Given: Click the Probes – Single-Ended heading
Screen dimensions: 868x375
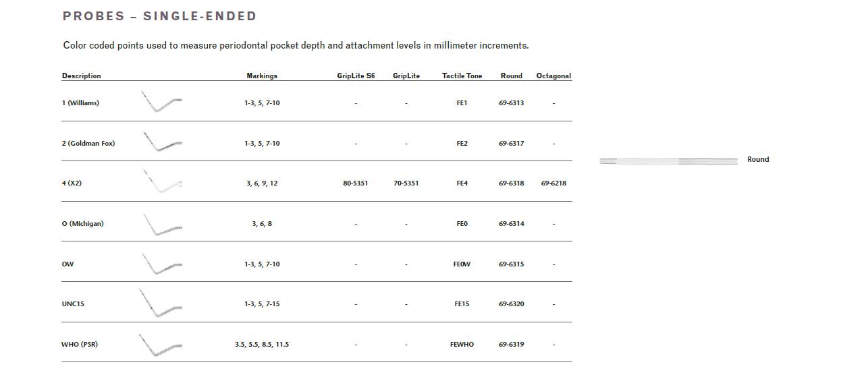Looking at the screenshot, I should pos(159,16).
